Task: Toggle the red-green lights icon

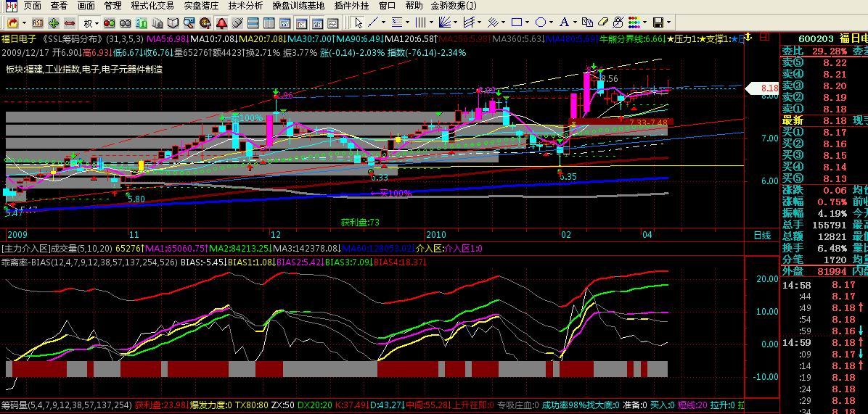Action: tap(110, 23)
